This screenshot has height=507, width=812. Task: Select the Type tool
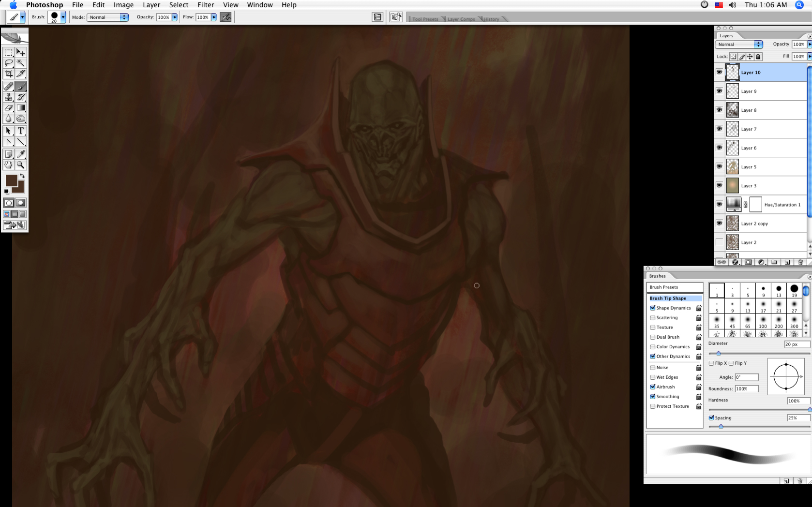click(x=21, y=131)
